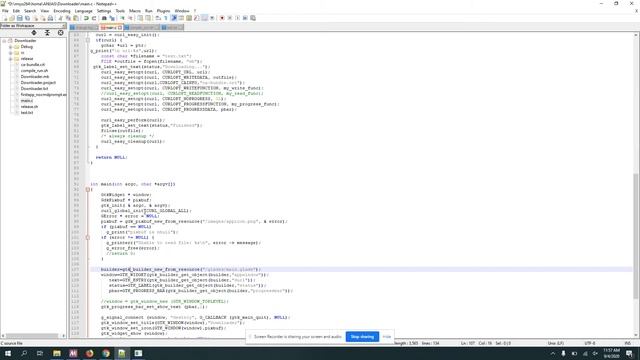
Task: Click the Zoom In toolbar icon
Action: (x=122, y=18)
